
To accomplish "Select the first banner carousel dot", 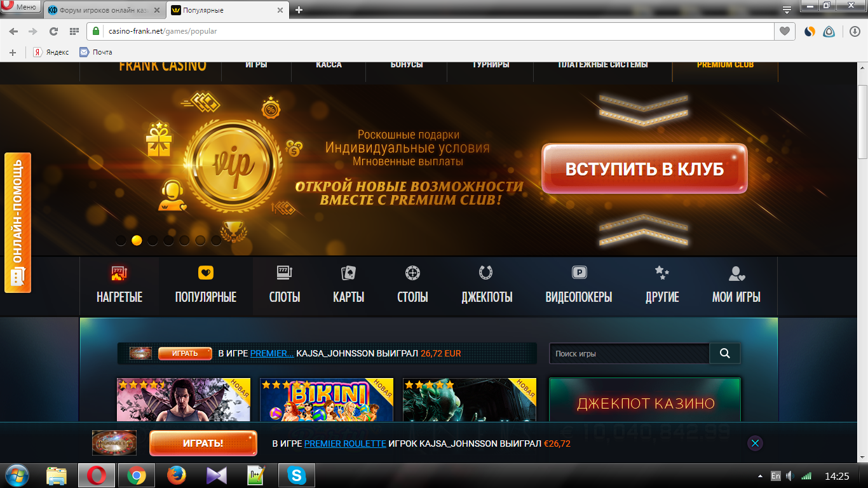I will click(121, 240).
